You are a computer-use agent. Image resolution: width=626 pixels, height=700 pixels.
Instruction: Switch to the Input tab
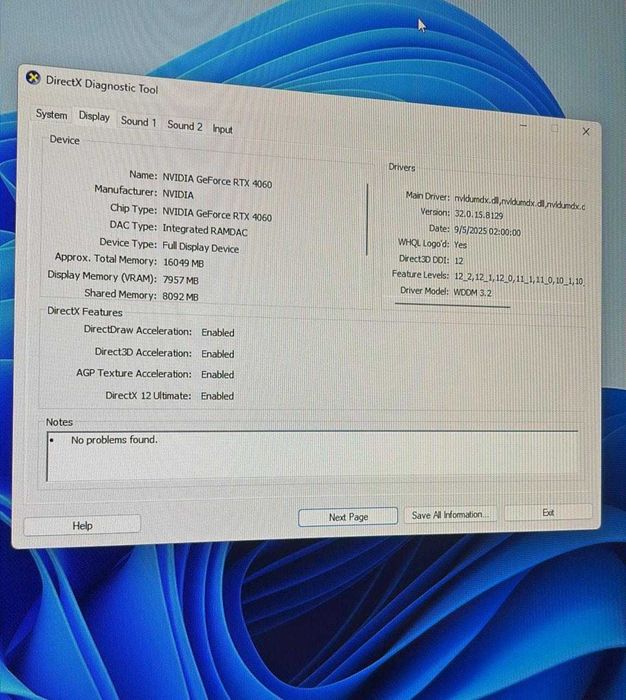point(222,129)
